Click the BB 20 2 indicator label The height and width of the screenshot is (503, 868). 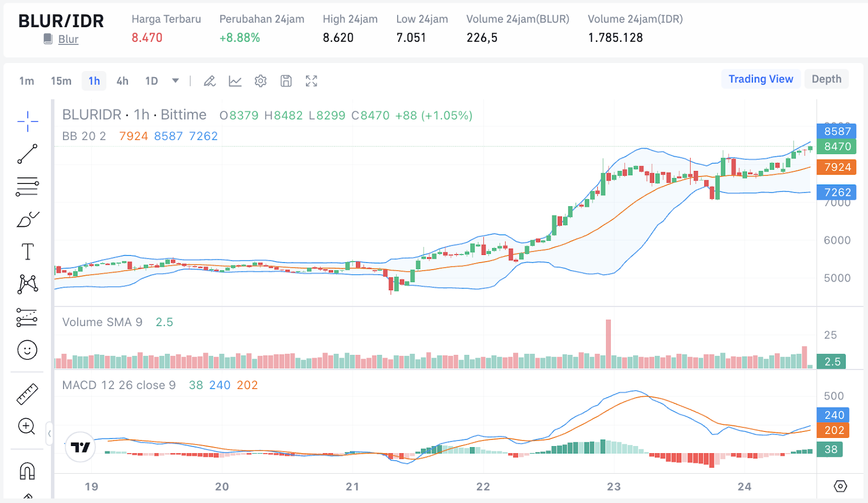coord(84,136)
